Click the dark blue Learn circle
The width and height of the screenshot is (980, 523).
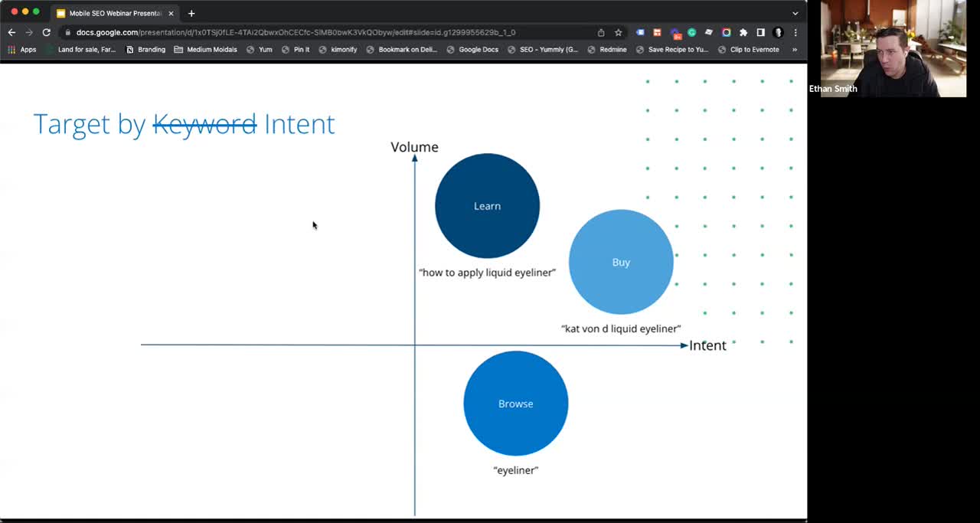pos(487,205)
